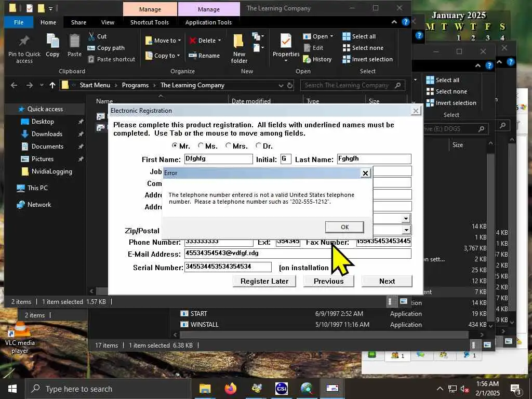Click Pin to Quick access icon
The height and width of the screenshot is (399, 532).
tap(24, 49)
